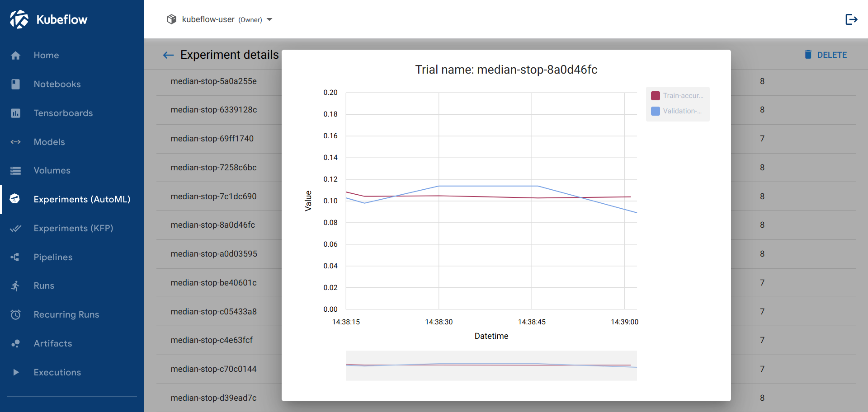Open Artifacts from its sidebar icon
868x412 pixels.
click(16, 343)
